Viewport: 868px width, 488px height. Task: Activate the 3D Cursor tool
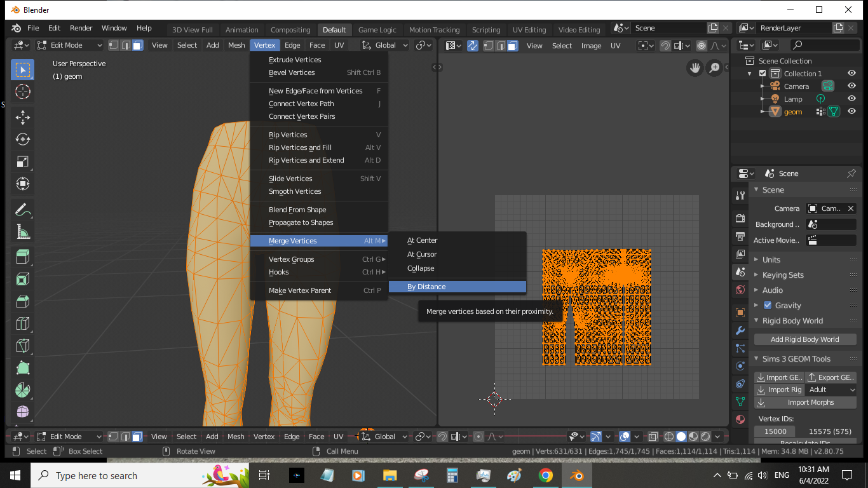(22, 91)
